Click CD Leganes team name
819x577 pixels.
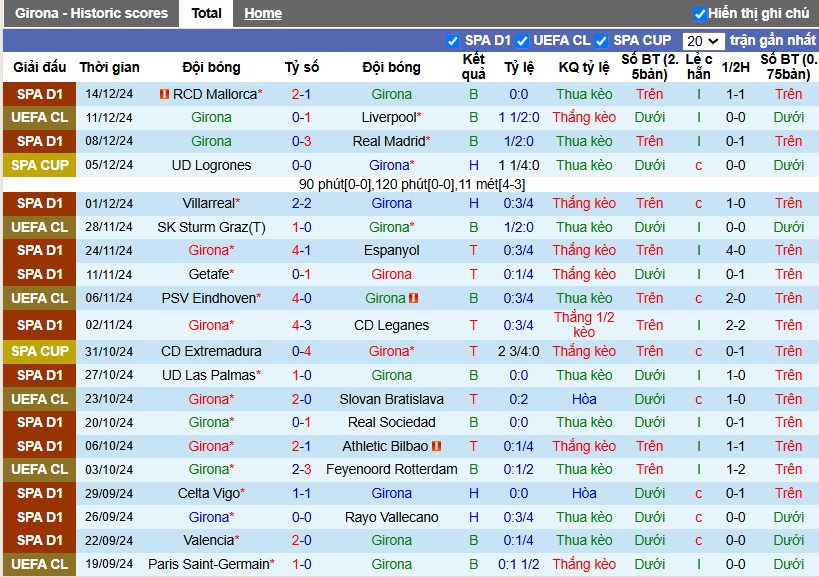pyautogui.click(x=391, y=325)
